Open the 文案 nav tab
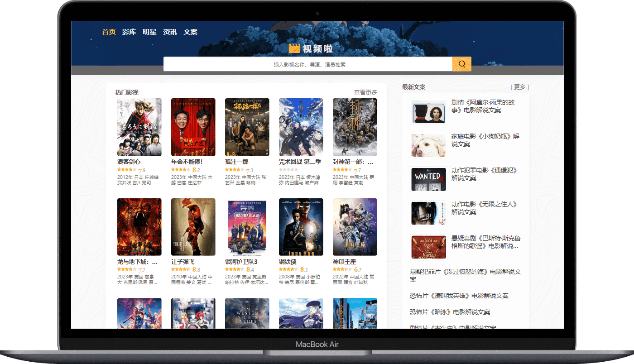 190,32
